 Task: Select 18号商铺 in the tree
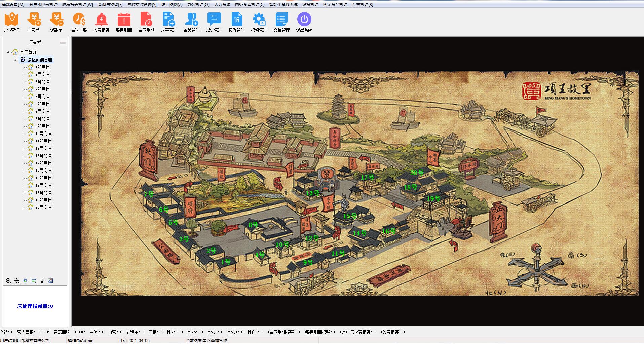point(43,193)
